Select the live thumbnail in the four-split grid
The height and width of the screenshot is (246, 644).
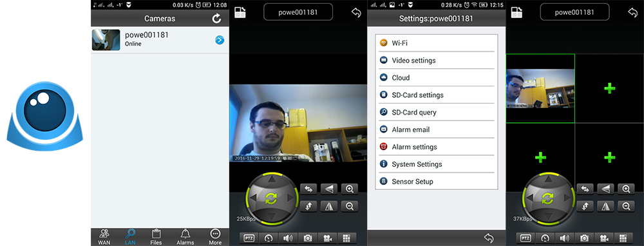click(540, 88)
